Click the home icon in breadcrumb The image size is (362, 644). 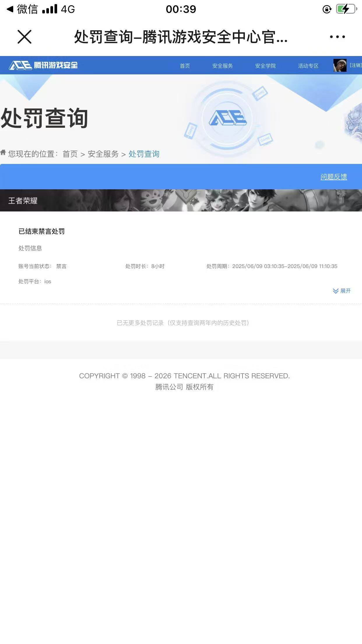[x=3, y=152]
